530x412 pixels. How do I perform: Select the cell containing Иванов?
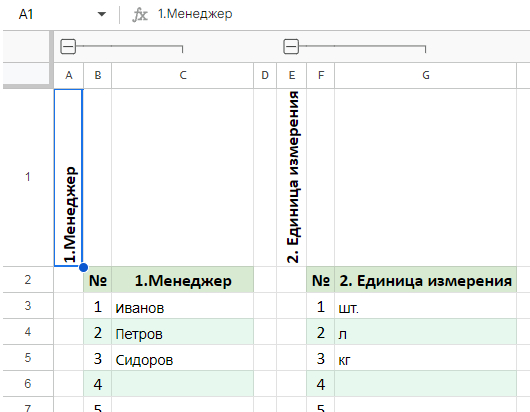coord(183,306)
